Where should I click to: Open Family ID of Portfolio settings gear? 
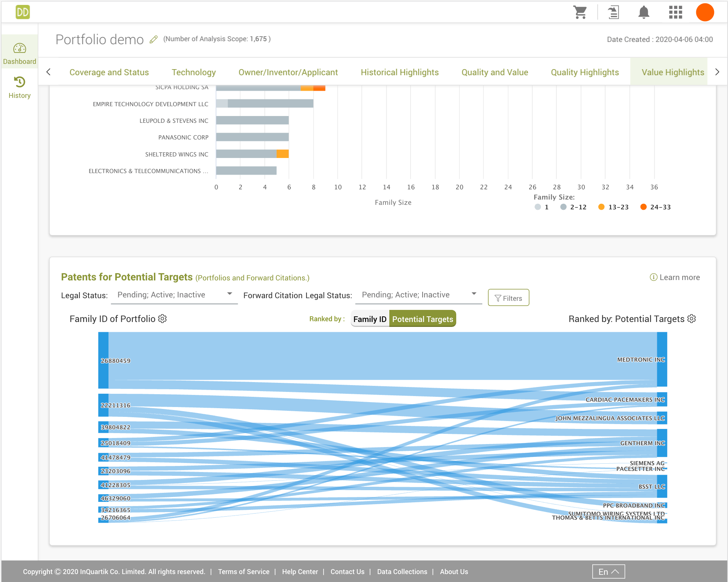[163, 319]
